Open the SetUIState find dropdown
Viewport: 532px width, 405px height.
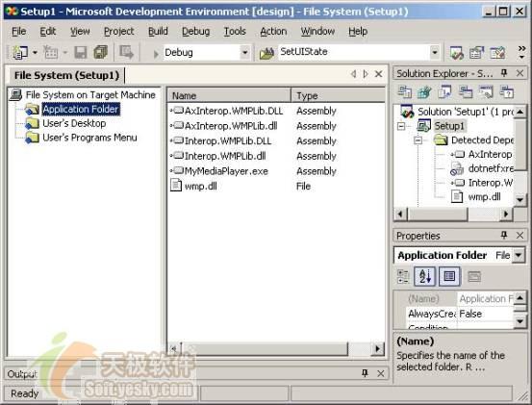(x=434, y=53)
